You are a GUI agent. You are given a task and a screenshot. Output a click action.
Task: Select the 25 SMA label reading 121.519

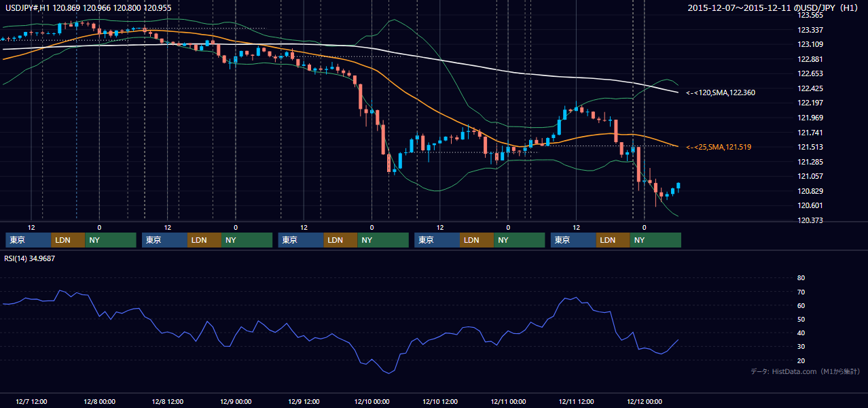[x=718, y=147]
